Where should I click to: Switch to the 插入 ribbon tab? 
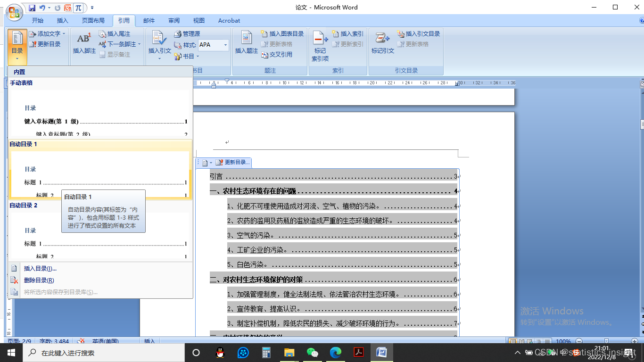[63, 21]
